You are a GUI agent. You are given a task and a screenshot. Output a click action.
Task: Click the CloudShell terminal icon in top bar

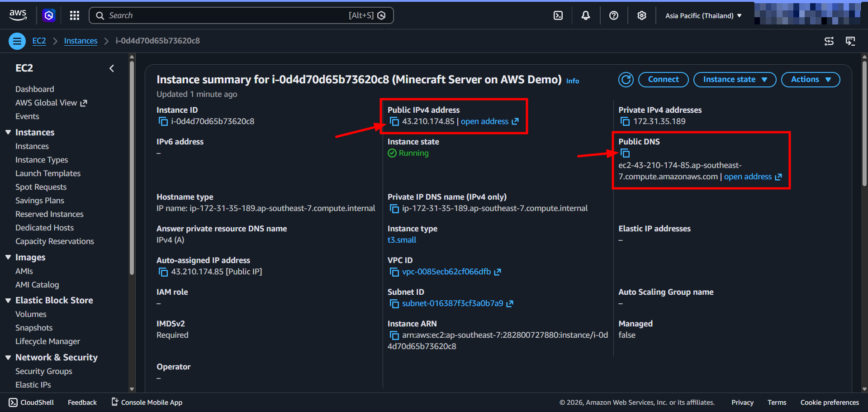pyautogui.click(x=558, y=15)
